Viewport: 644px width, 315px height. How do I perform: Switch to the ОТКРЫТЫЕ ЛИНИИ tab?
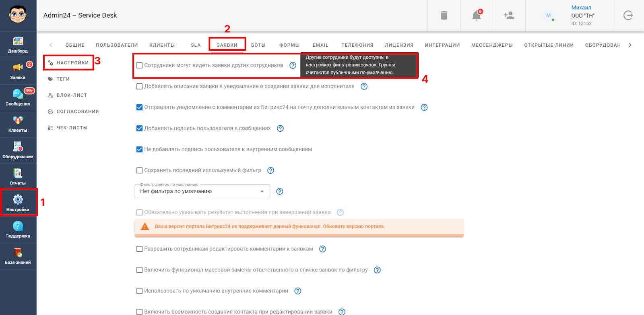[x=549, y=45]
